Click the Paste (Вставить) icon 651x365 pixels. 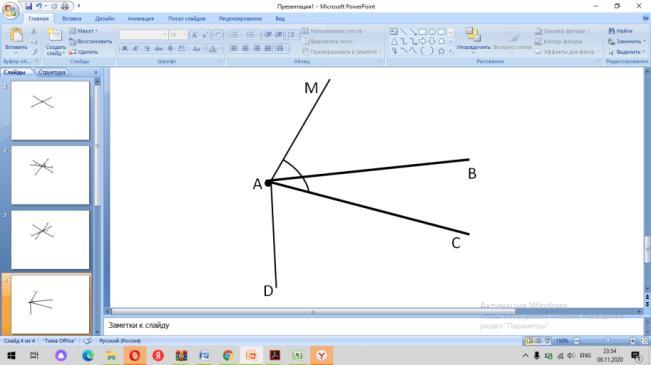click(16, 35)
